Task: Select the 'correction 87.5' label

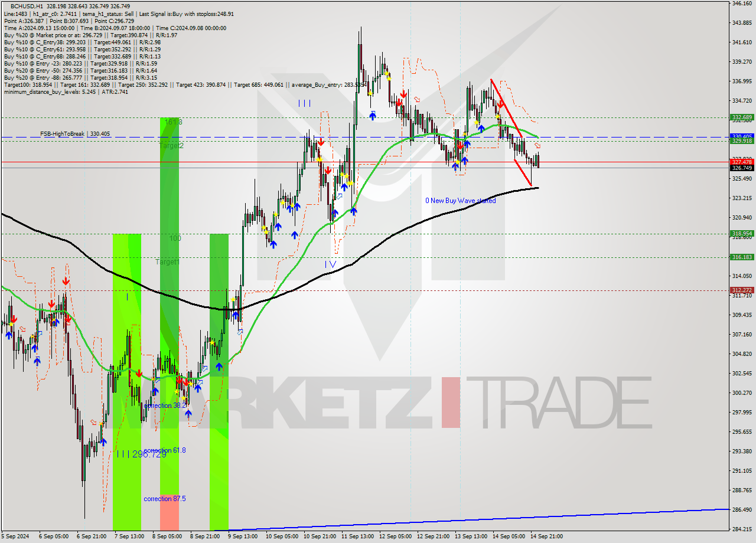Action: [165, 499]
